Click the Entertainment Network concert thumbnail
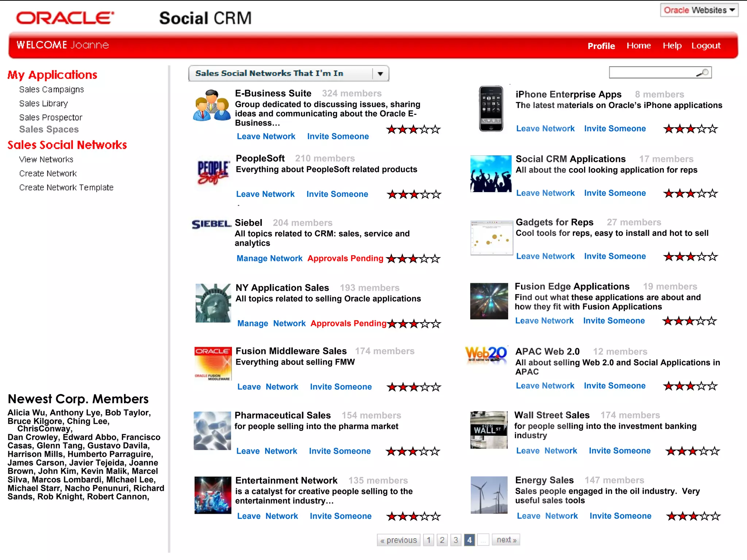Viewport: 747px width, 560px height. coord(213,495)
